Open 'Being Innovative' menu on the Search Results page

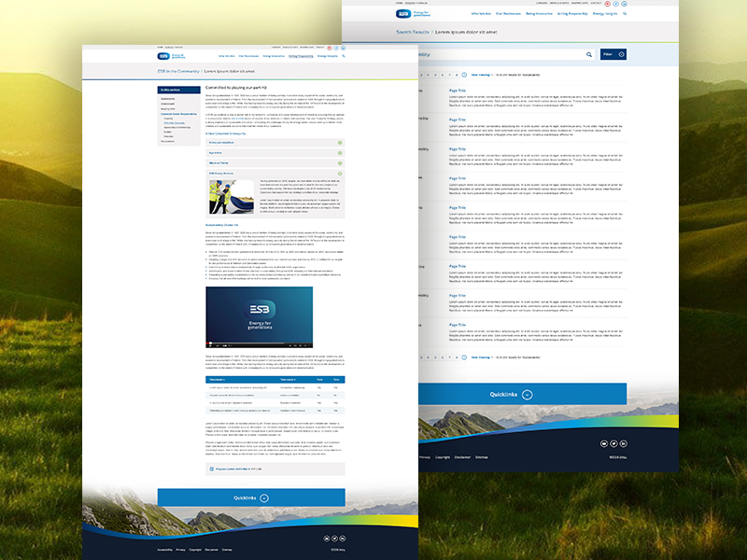pyautogui.click(x=539, y=14)
